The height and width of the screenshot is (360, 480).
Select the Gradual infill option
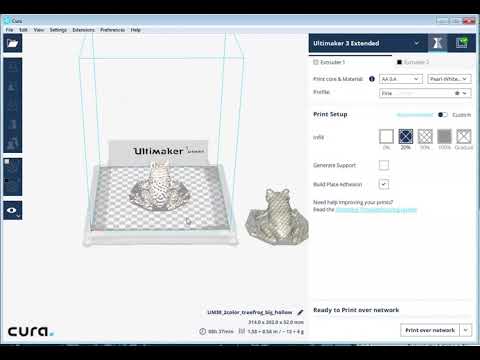(464, 136)
